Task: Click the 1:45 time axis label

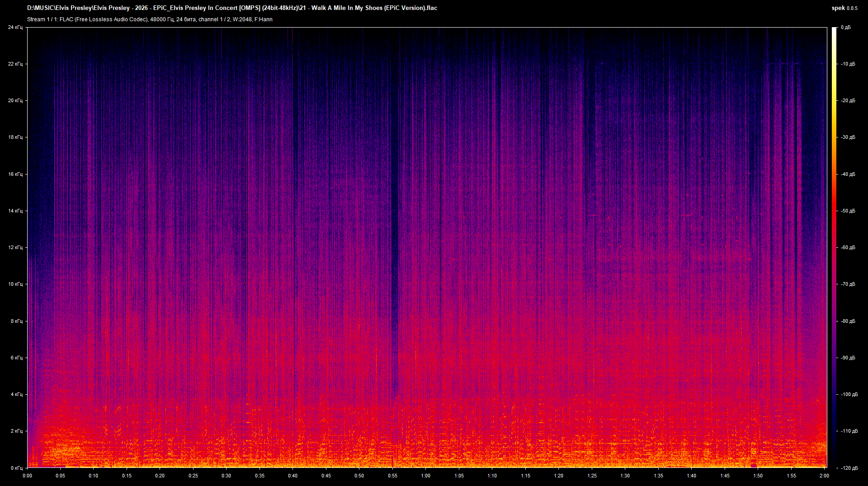Action: (x=725, y=476)
